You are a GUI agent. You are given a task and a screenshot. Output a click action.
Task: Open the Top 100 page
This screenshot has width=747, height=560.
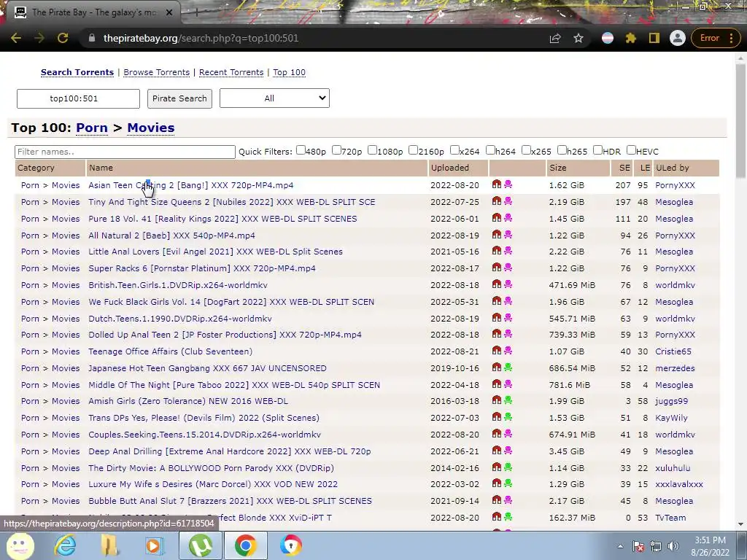point(289,72)
